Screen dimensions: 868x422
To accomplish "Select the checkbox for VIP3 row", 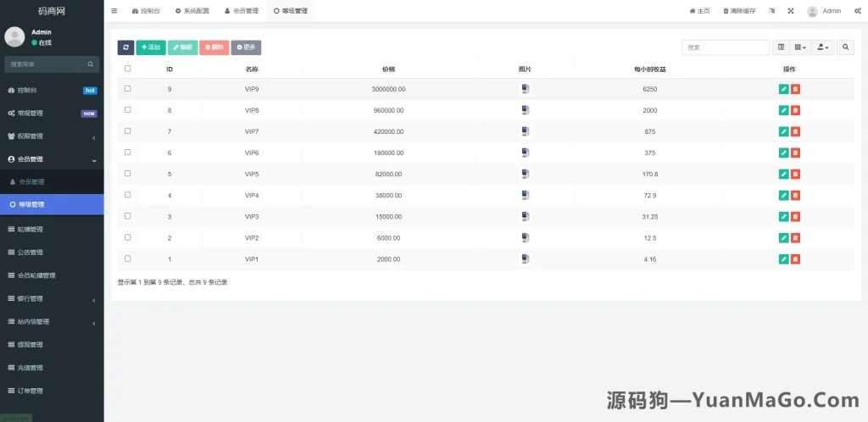I will 128,216.
